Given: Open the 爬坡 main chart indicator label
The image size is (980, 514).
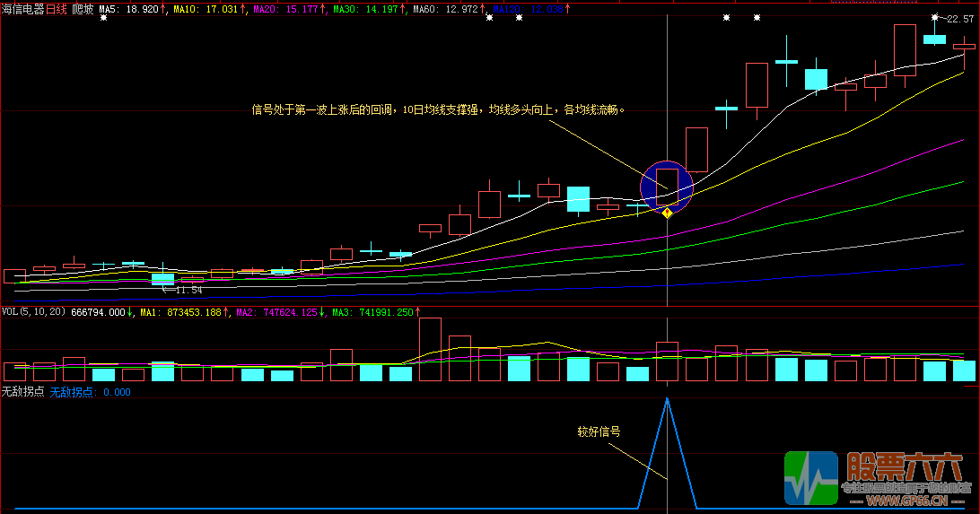Looking at the screenshot, I should click(83, 8).
